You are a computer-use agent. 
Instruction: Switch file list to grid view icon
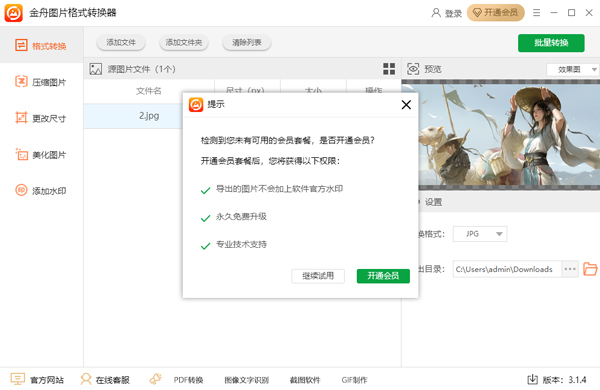[389, 69]
